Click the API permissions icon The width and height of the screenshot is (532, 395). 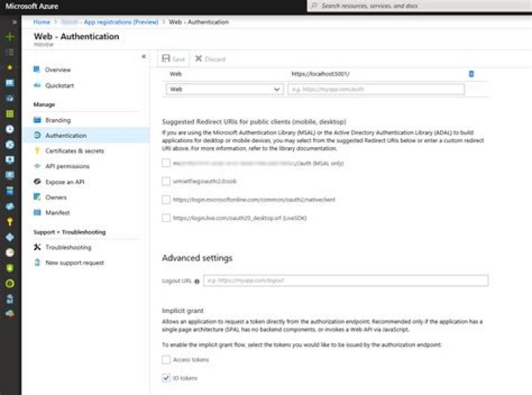(x=38, y=166)
